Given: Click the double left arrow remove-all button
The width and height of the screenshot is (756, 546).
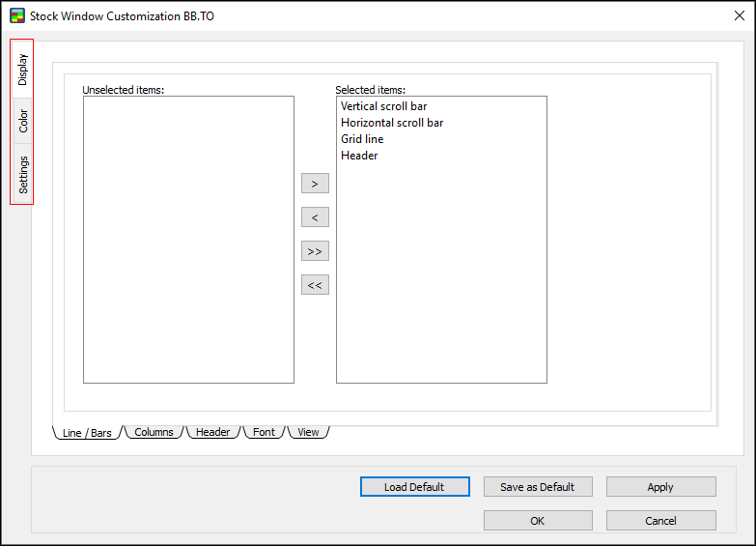Looking at the screenshot, I should tap(315, 285).
